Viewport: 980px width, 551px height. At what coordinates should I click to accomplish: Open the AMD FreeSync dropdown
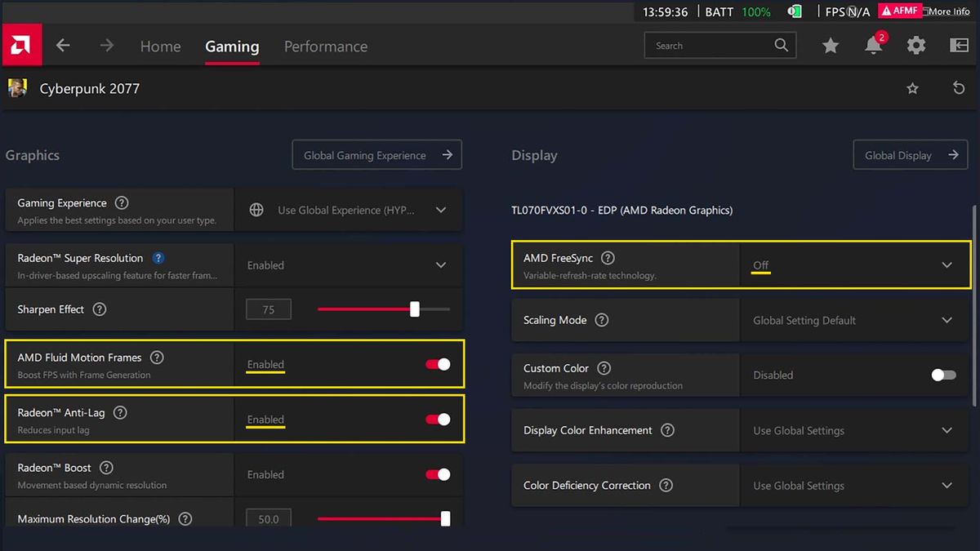coord(947,264)
